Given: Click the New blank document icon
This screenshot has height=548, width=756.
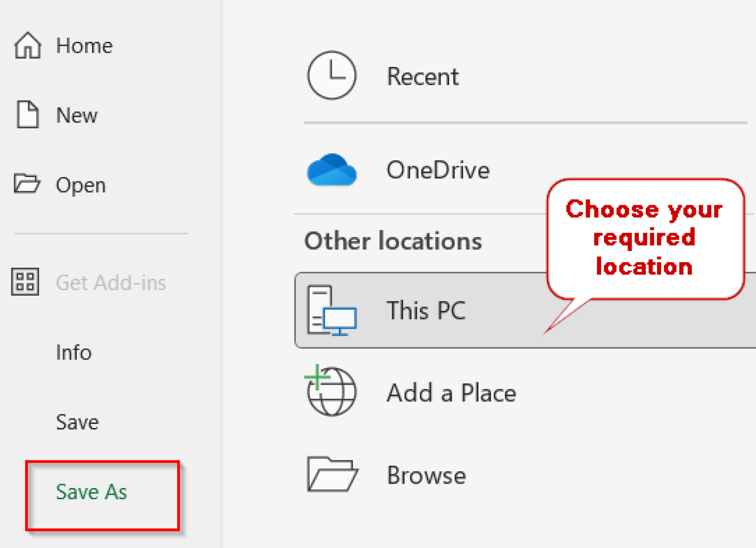Looking at the screenshot, I should [28, 115].
